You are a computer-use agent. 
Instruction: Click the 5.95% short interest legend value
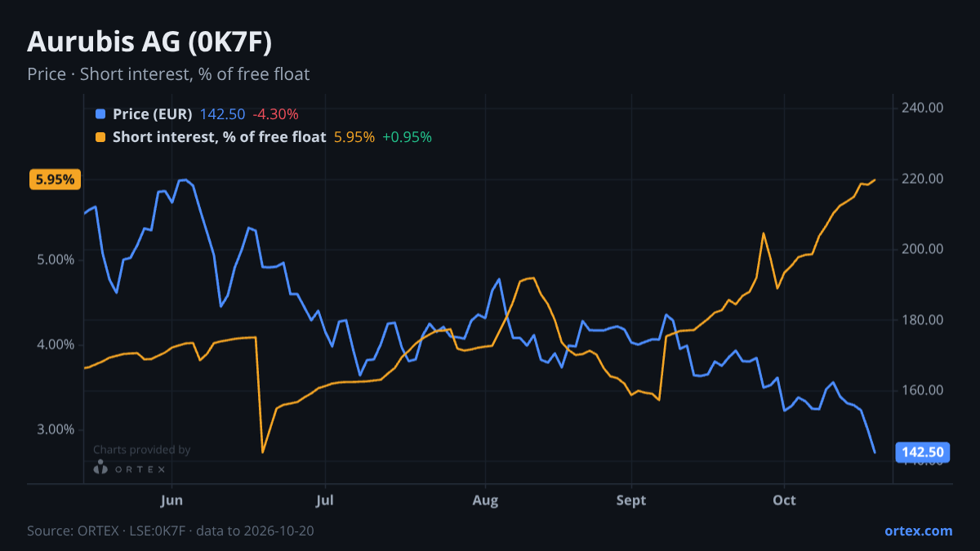coord(354,137)
